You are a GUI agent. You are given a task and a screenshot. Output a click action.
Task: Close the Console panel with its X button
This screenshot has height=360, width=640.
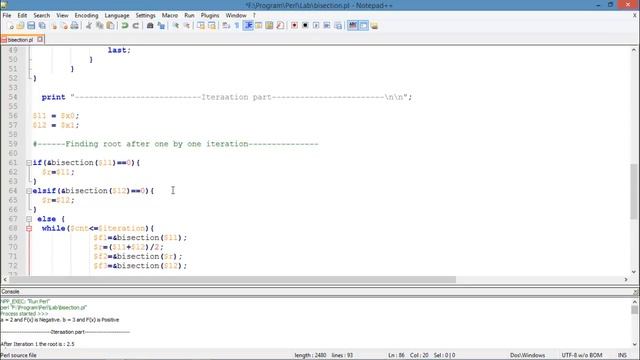(x=636, y=292)
